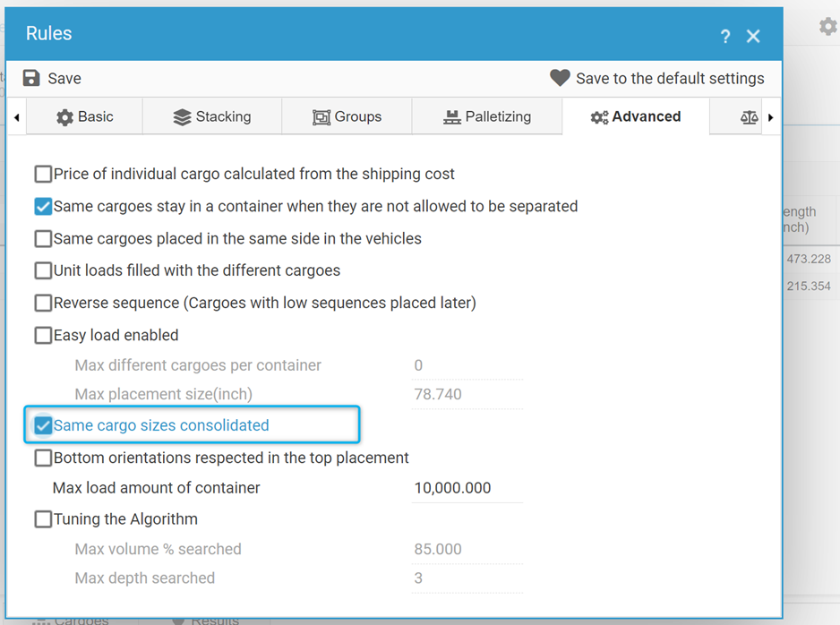Switch to the Palletizing tab
The width and height of the screenshot is (840, 625).
coord(487,116)
